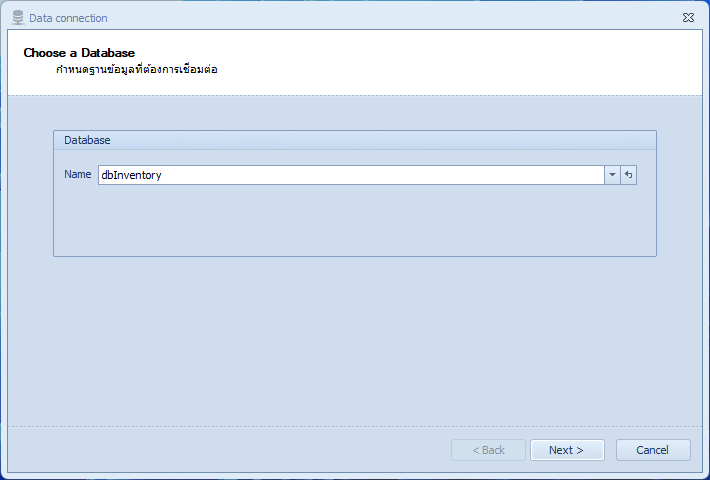
Task: Click the Database group header
Action: pos(355,140)
